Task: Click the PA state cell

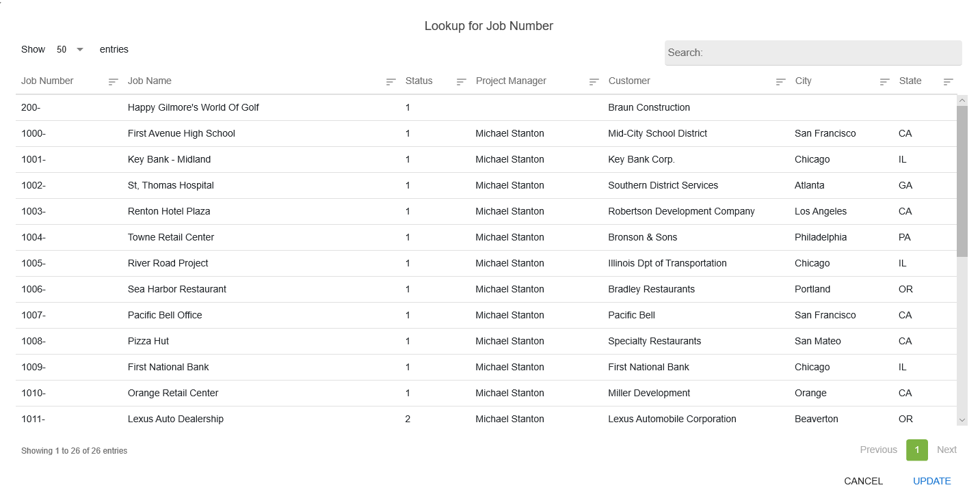Action: [x=905, y=237]
